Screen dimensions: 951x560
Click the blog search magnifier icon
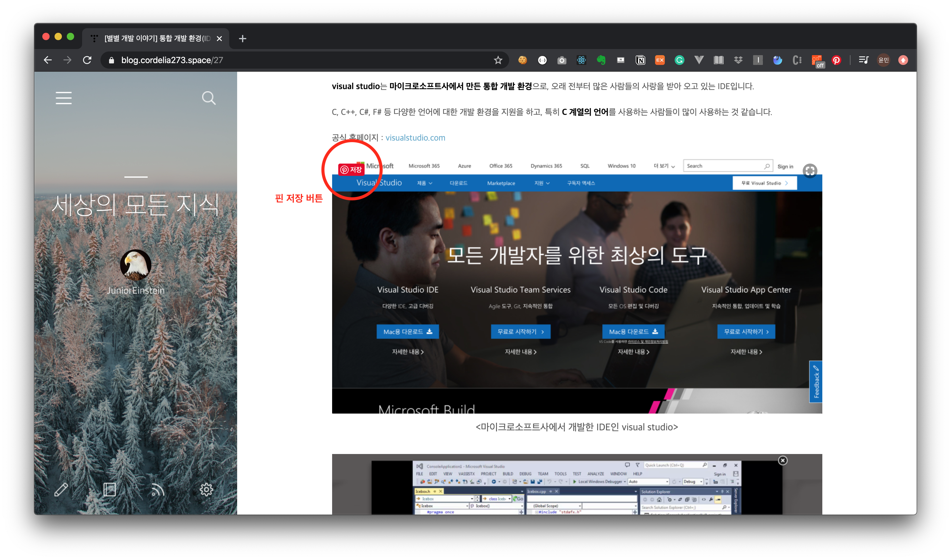point(208,98)
